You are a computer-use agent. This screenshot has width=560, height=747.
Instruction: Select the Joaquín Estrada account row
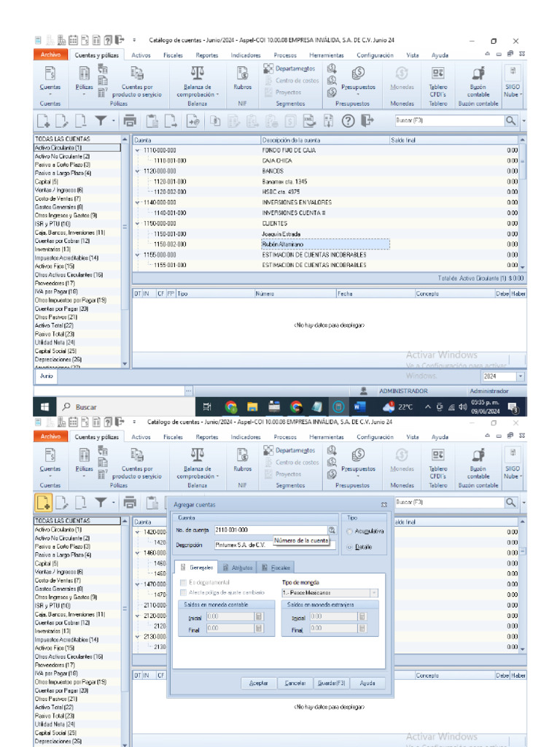(326, 234)
